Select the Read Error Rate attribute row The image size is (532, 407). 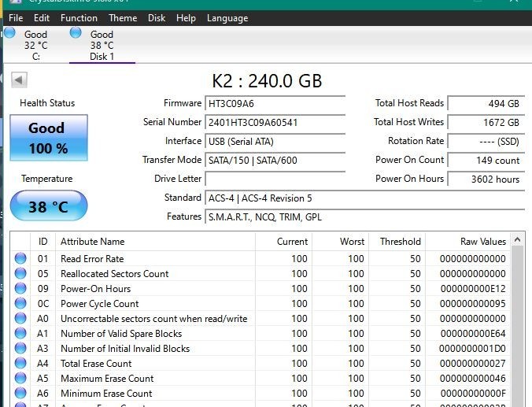click(260, 259)
